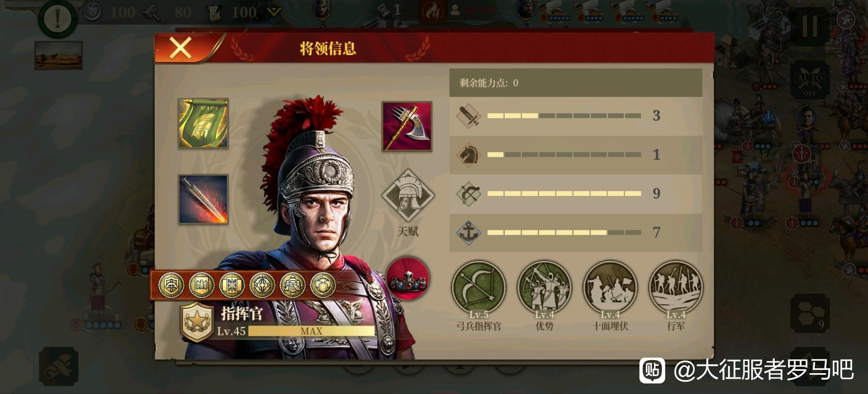
Task: Open the green MARS banner item
Action: coord(203,123)
